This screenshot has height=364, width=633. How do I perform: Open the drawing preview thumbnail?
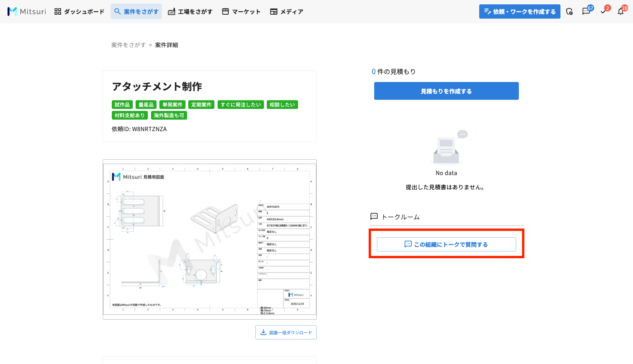210,239
